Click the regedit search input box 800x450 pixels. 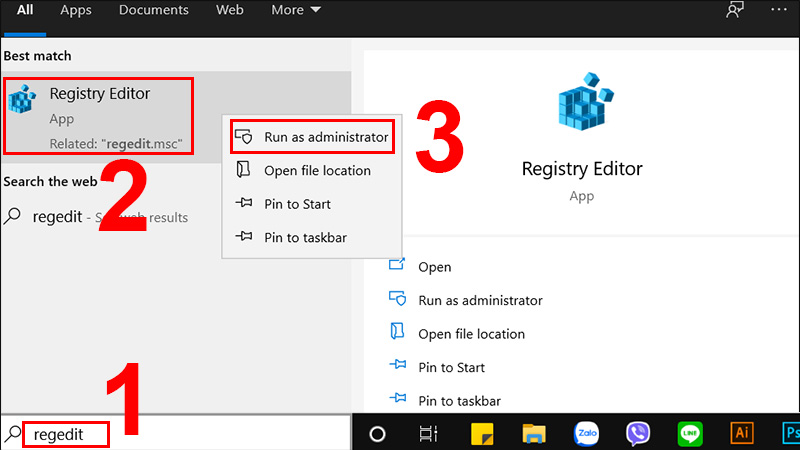(180, 434)
